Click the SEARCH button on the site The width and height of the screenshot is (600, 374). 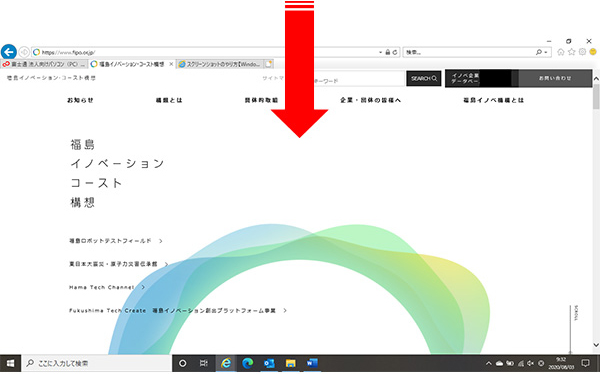(424, 78)
